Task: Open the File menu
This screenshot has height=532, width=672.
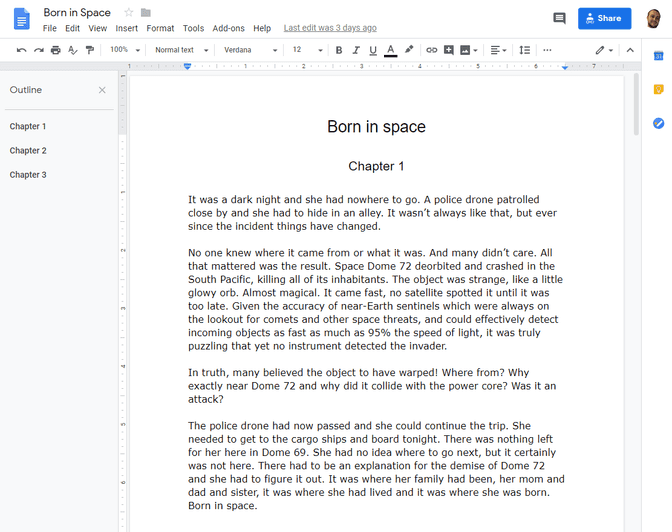Action: pyautogui.click(x=50, y=28)
